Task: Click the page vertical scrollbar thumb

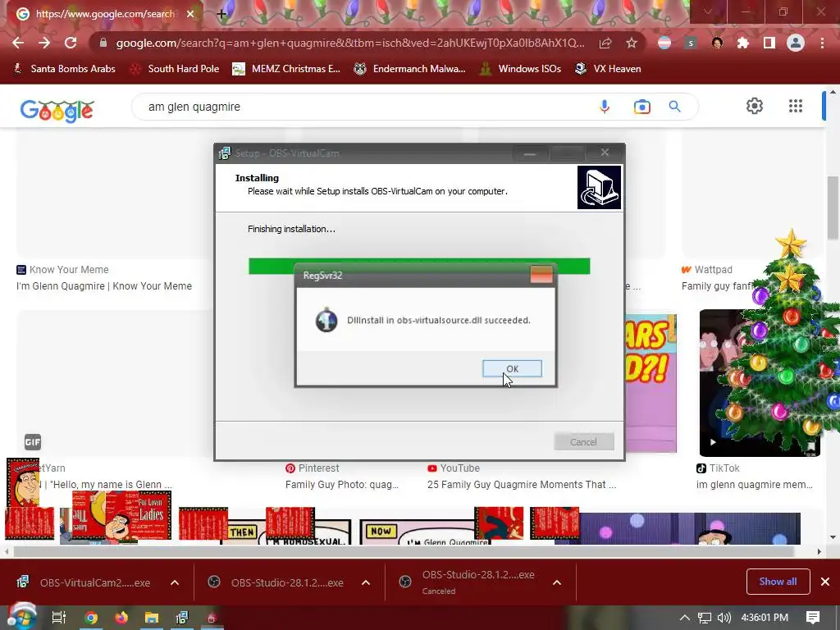Action: [833, 208]
